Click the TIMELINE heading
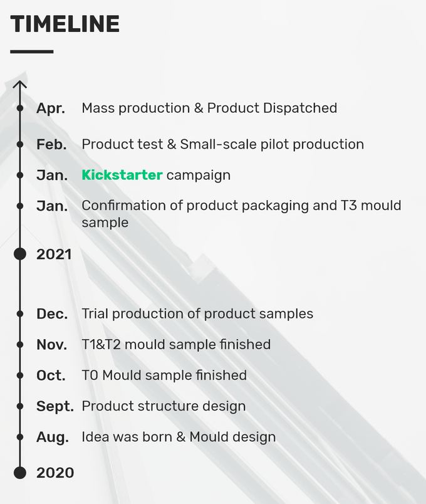The width and height of the screenshot is (426, 504). point(65,24)
